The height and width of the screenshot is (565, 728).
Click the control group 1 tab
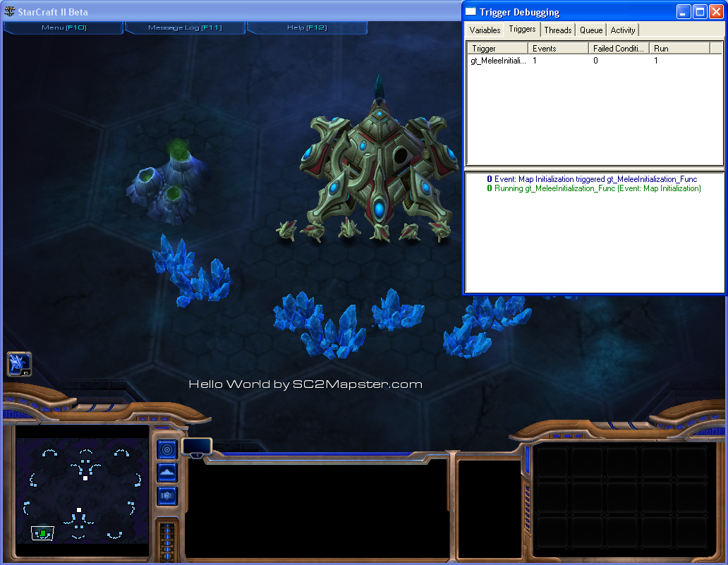tap(197, 448)
